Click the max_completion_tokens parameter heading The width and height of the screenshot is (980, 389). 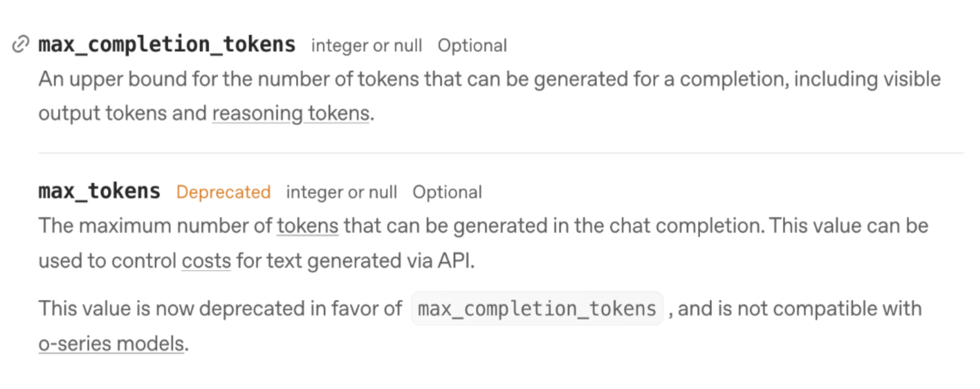(167, 44)
